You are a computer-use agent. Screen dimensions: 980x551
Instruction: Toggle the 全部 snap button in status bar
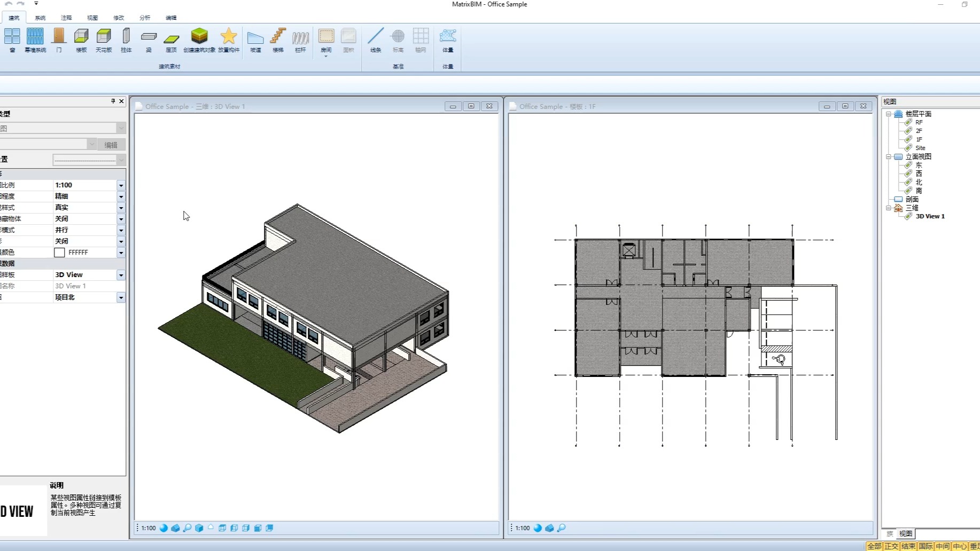[x=874, y=546]
